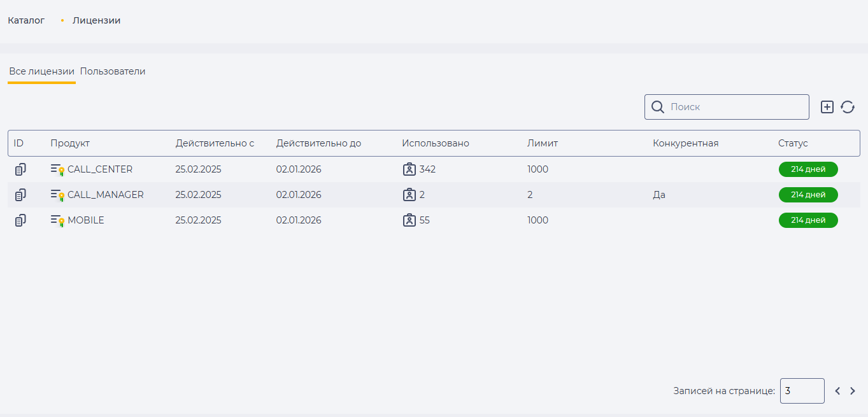Open the Пользователи tab
The height and width of the screenshot is (417, 868).
tap(113, 71)
